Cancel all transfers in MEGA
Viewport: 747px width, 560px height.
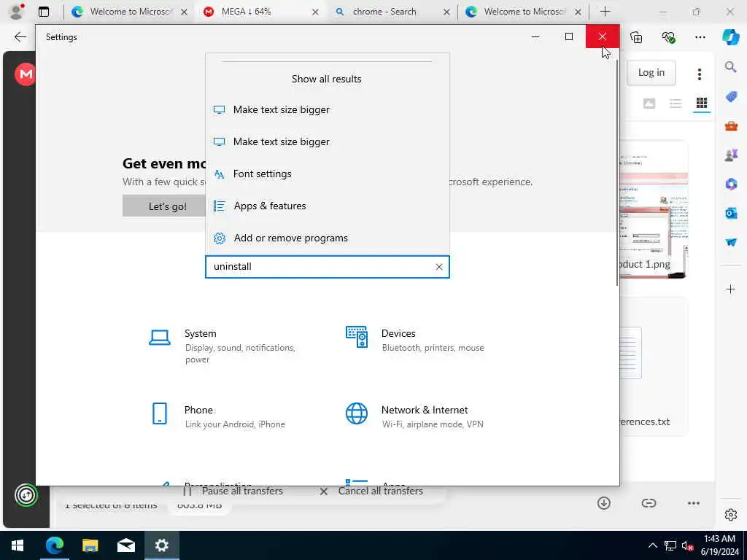coord(371,491)
